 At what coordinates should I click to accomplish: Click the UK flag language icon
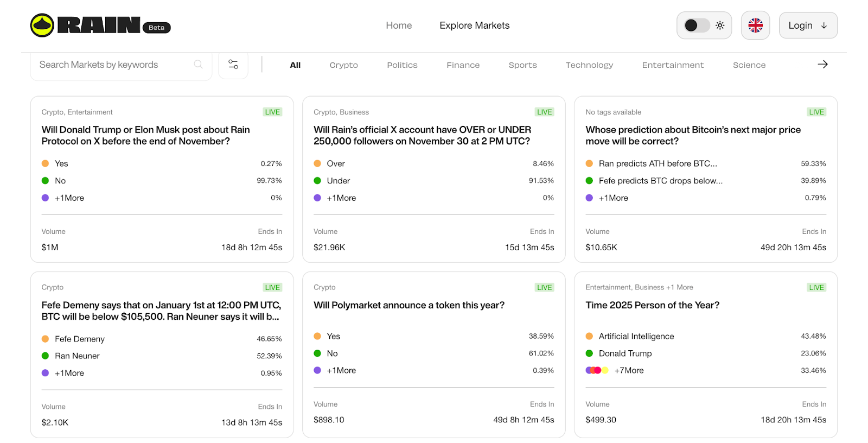tap(755, 26)
